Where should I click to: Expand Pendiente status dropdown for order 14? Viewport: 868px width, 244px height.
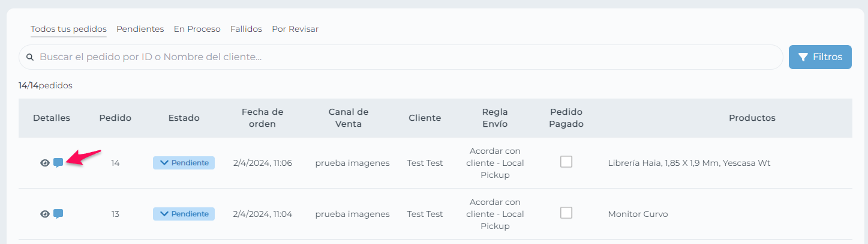pyautogui.click(x=184, y=163)
